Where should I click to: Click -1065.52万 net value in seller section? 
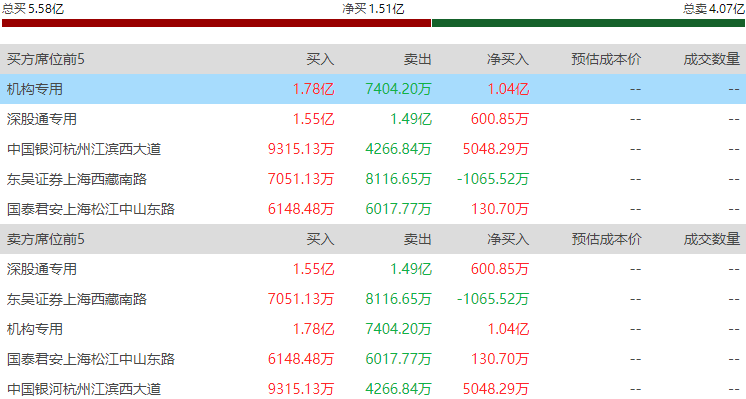[493, 299]
